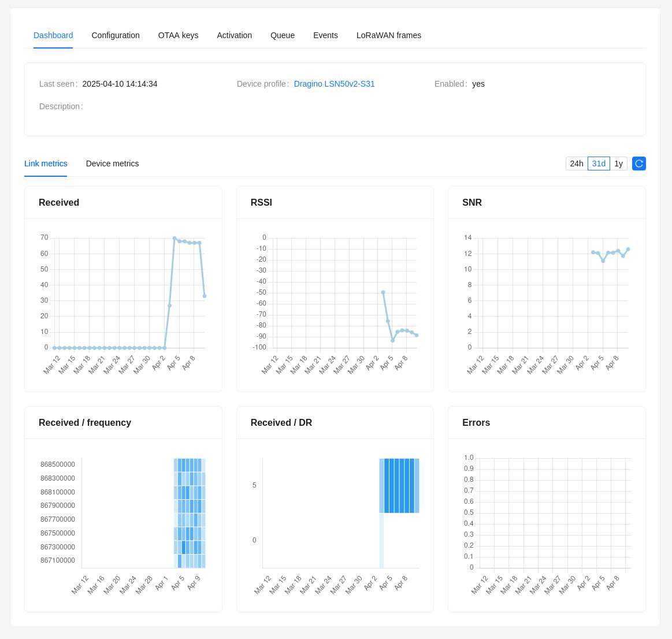Select the 1y time range
Screen dimensions: 672x639
pos(618,164)
